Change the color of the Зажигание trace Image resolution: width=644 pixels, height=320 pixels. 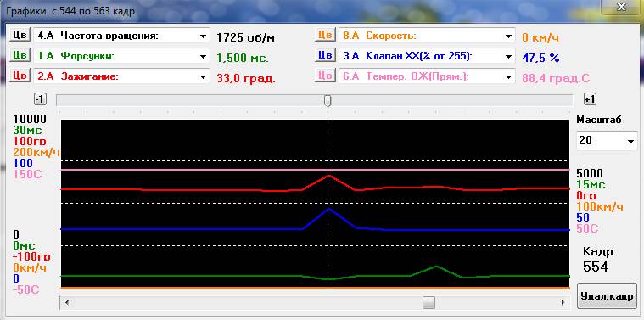coord(20,76)
